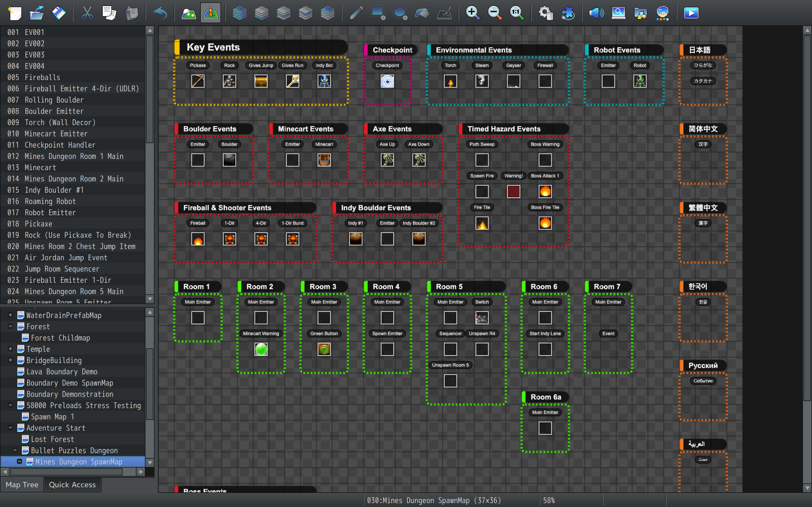
Task: Select the Pencil drawing tool
Action: point(356,13)
